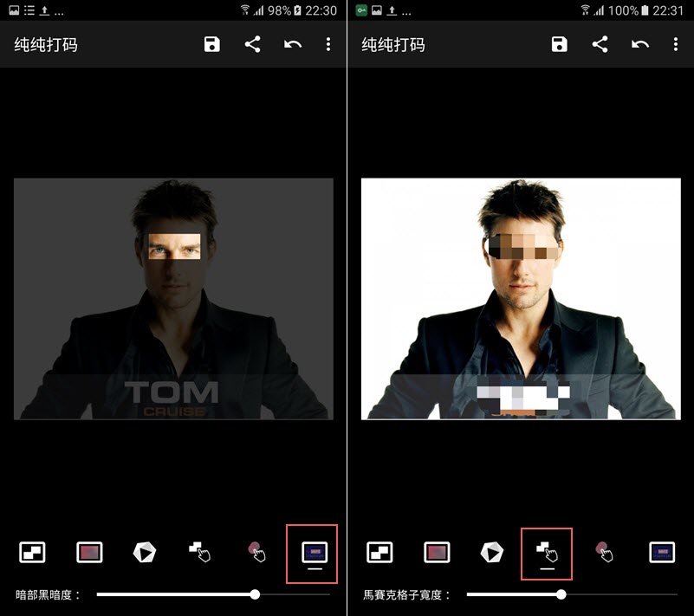Tap the pixelated photo in right screen
Viewport: 694px width, 616px height.
(521, 299)
